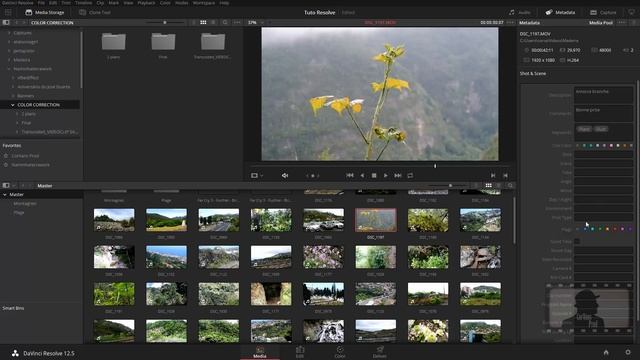Switch to the Deliver page

380,352
